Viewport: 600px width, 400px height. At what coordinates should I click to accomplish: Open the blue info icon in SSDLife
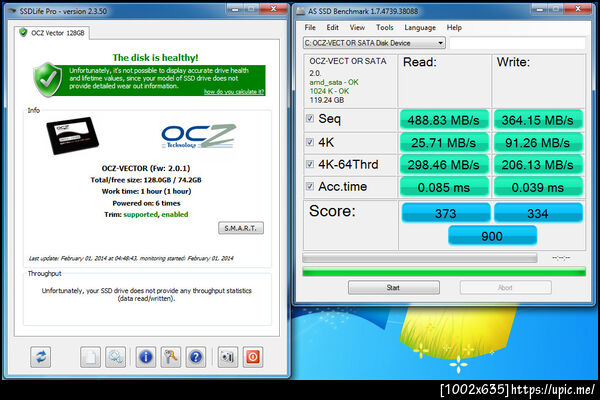click(146, 357)
